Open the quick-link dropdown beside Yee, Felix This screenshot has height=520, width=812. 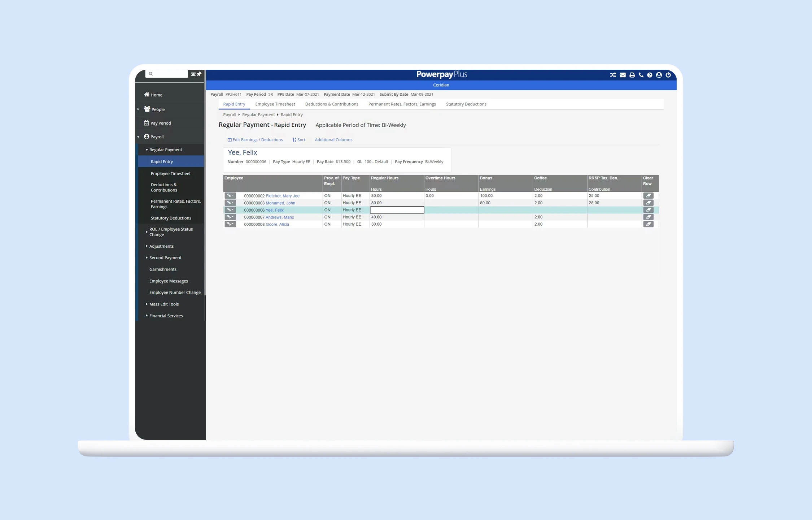pyautogui.click(x=230, y=210)
